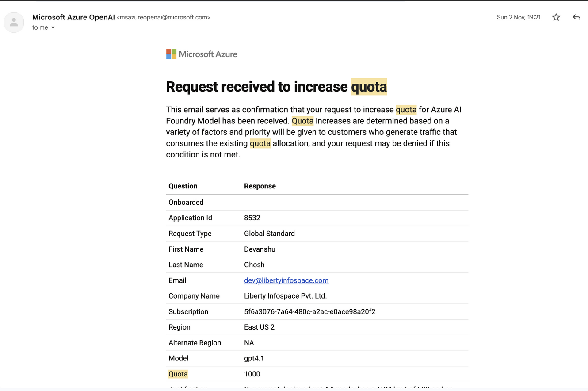
Task: Click the sender address msazureopenai@microsoft.com
Action: point(163,17)
